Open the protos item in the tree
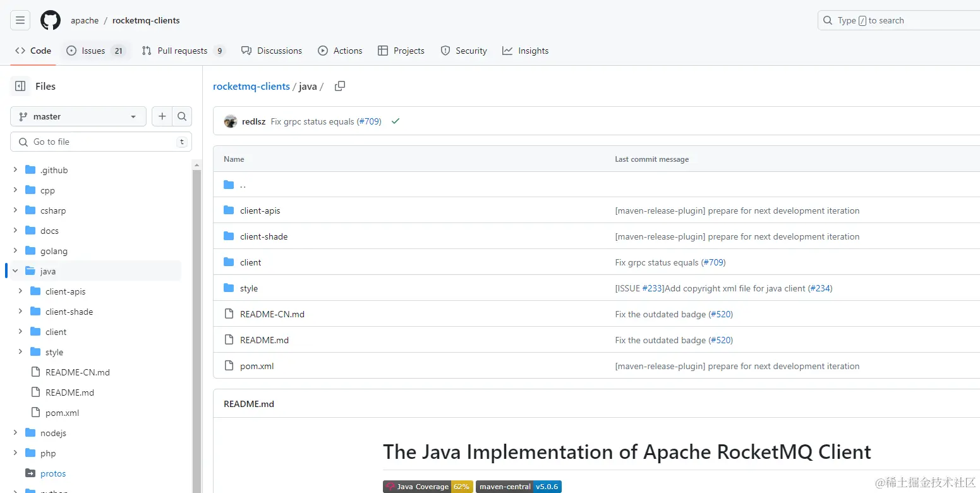The image size is (980, 493). [x=53, y=473]
